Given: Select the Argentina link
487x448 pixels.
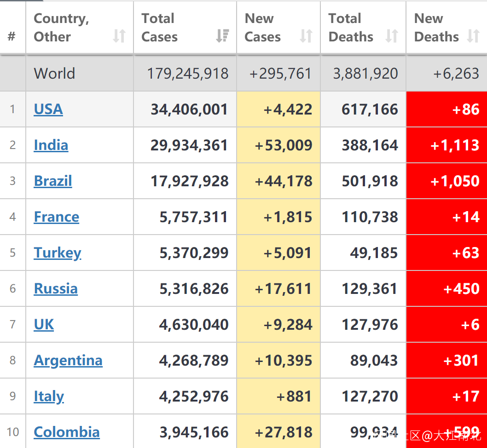Looking at the screenshot, I should click(68, 360).
